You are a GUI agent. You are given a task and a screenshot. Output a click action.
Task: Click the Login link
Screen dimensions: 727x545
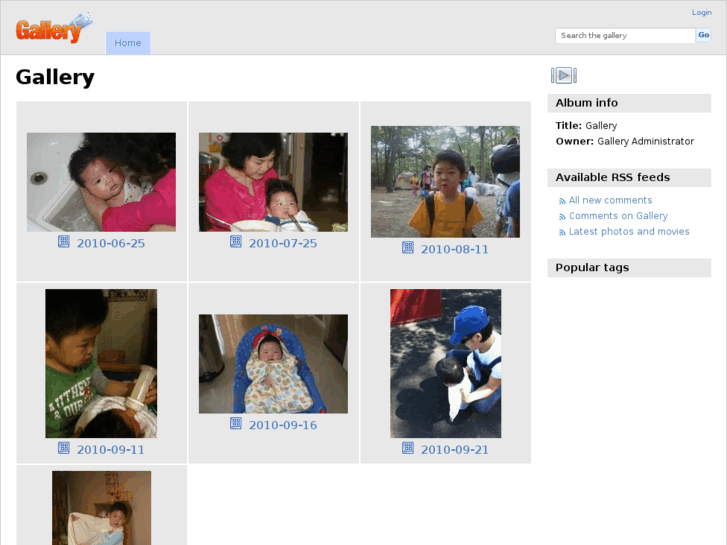click(x=701, y=13)
